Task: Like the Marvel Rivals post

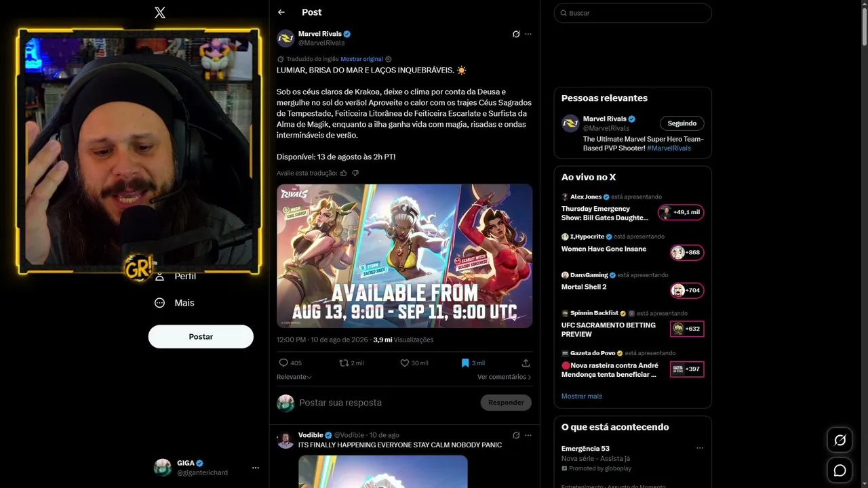Action: pyautogui.click(x=414, y=363)
